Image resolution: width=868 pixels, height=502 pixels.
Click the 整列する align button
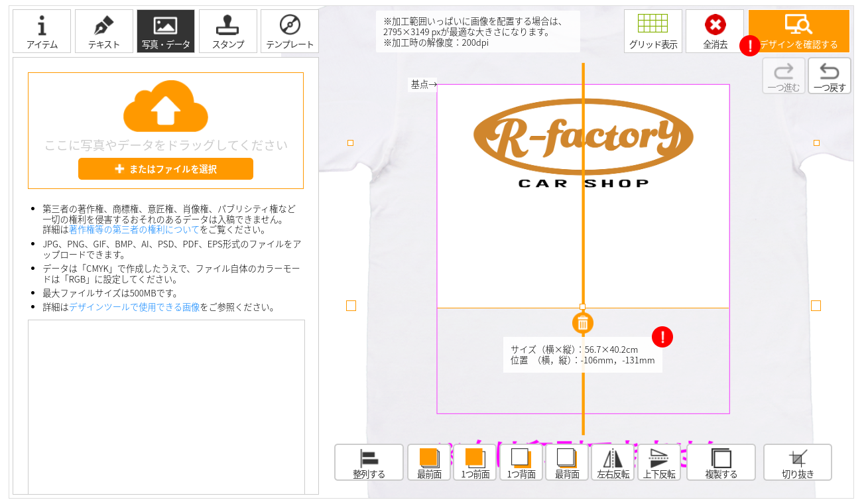[x=369, y=462]
